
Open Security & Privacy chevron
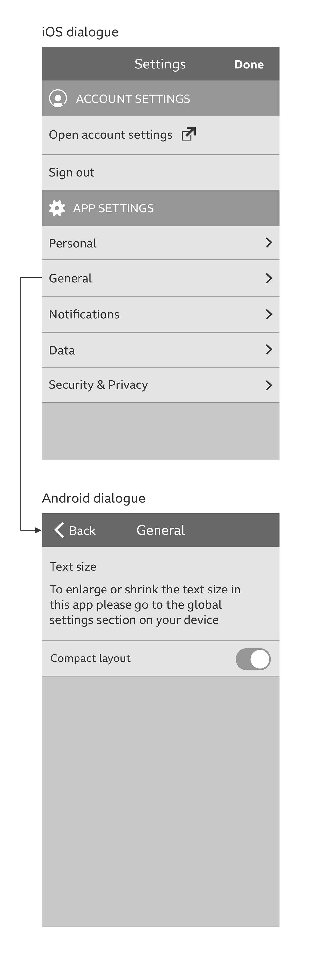pos(269,385)
